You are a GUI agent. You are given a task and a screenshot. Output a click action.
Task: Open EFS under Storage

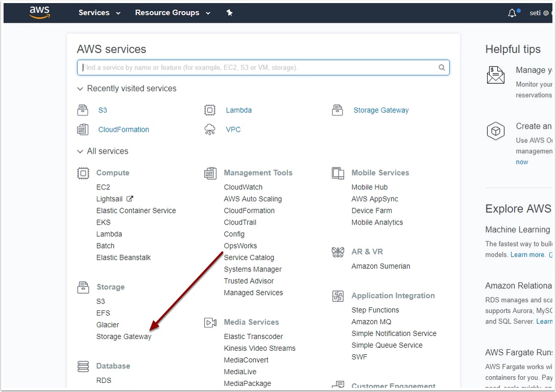[103, 313]
